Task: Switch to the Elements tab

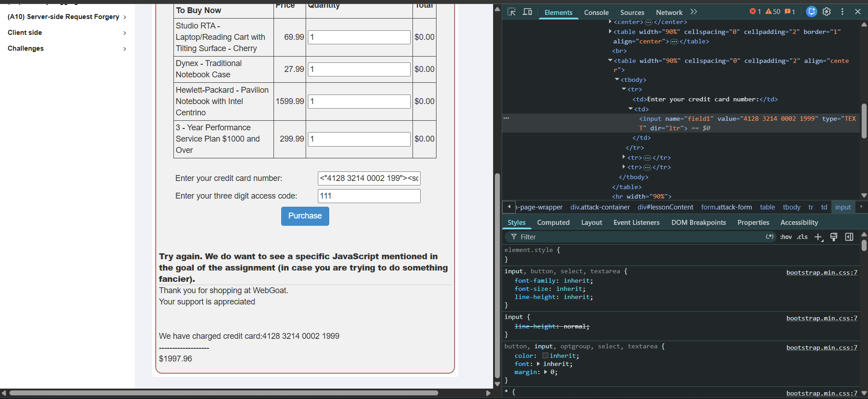Action: (x=558, y=13)
